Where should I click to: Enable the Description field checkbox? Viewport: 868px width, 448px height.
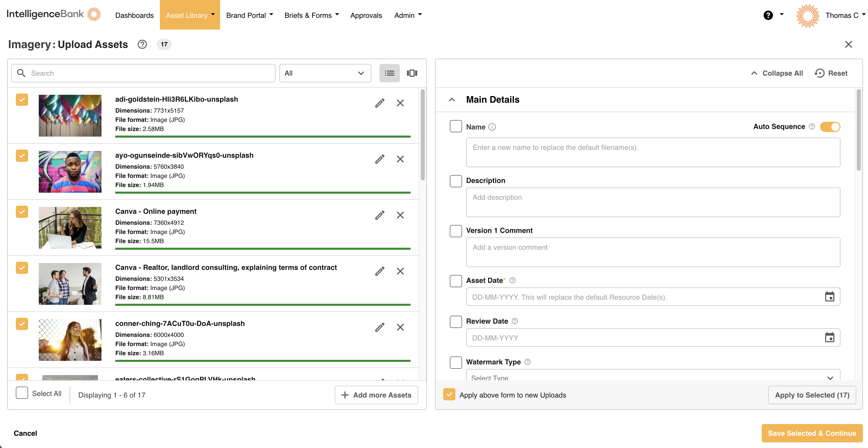(x=456, y=181)
